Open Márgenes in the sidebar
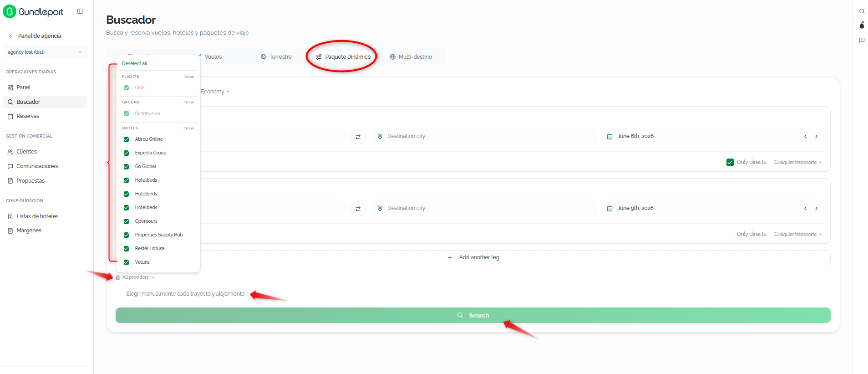 [x=45, y=231]
